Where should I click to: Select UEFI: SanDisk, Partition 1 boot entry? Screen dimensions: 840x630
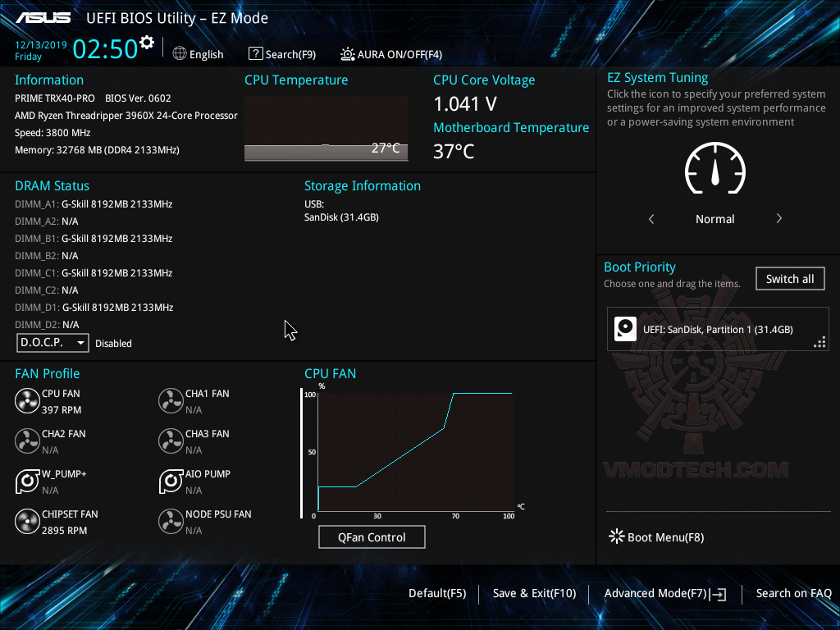coord(718,329)
